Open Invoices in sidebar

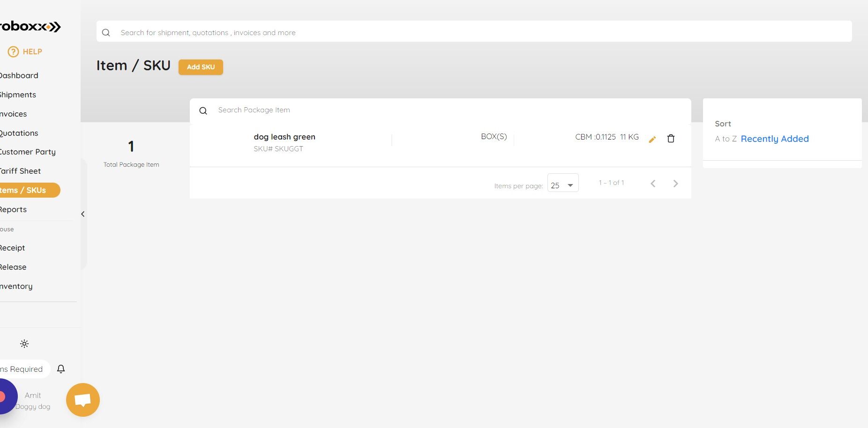pos(13,114)
